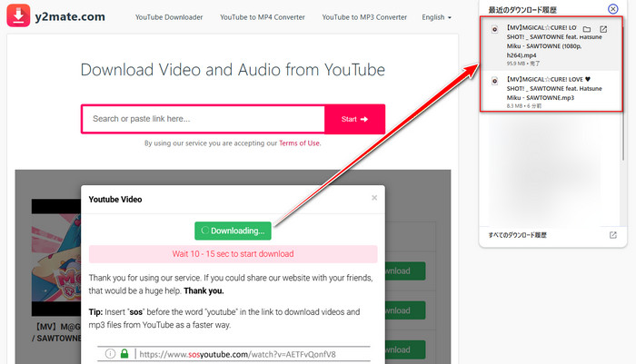636x364 pixels.
Task: Expand the English language dropdown
Action: [x=436, y=17]
